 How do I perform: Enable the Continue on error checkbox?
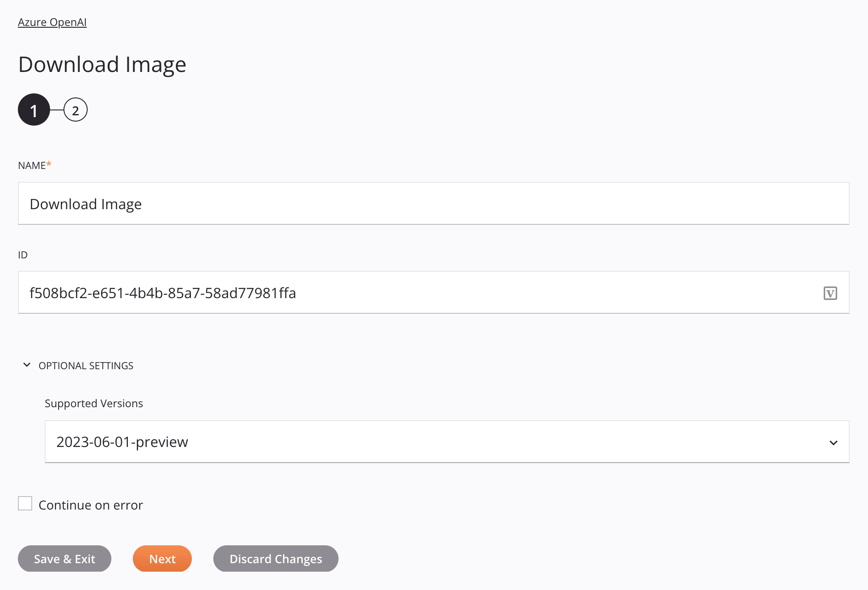tap(25, 503)
